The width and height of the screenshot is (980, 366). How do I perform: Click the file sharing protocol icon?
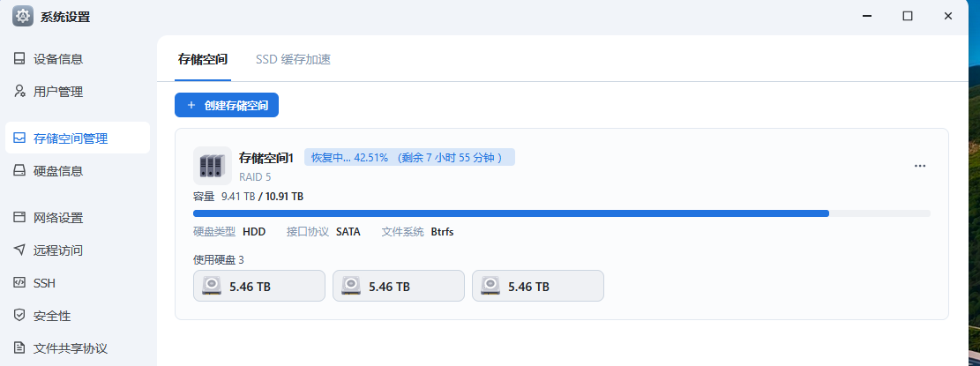(x=19, y=348)
